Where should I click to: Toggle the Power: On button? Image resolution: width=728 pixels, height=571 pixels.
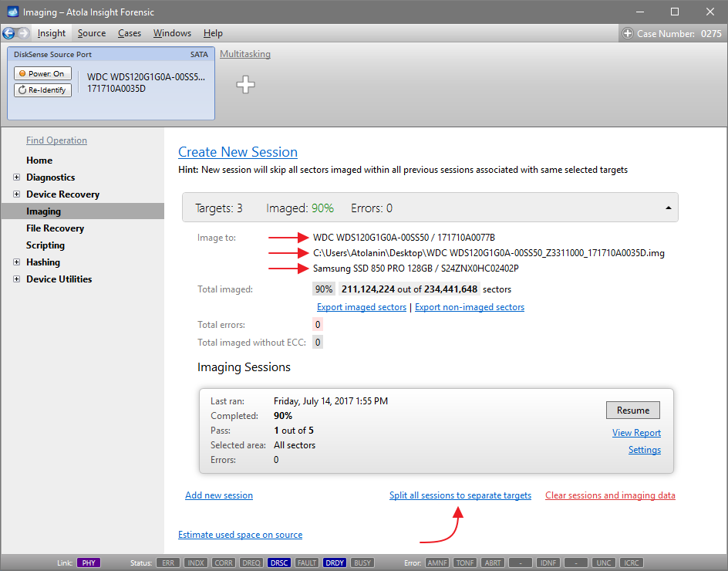click(x=42, y=74)
